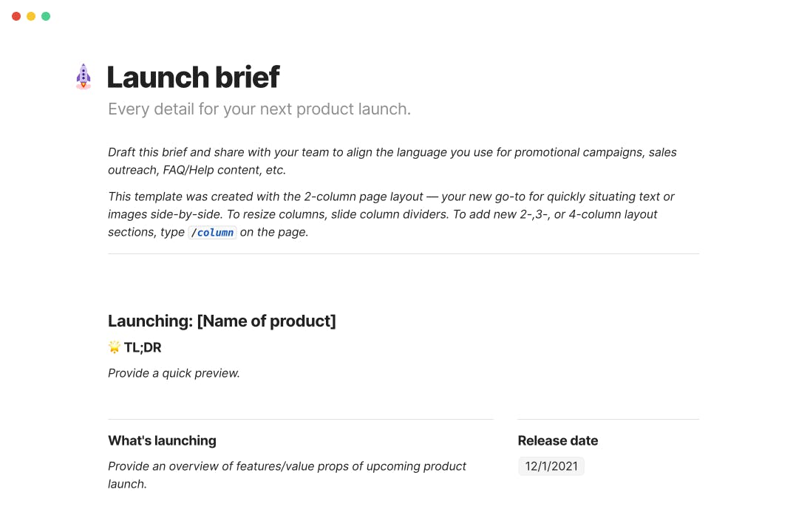Click the TL;DR subheading text

pos(143,347)
